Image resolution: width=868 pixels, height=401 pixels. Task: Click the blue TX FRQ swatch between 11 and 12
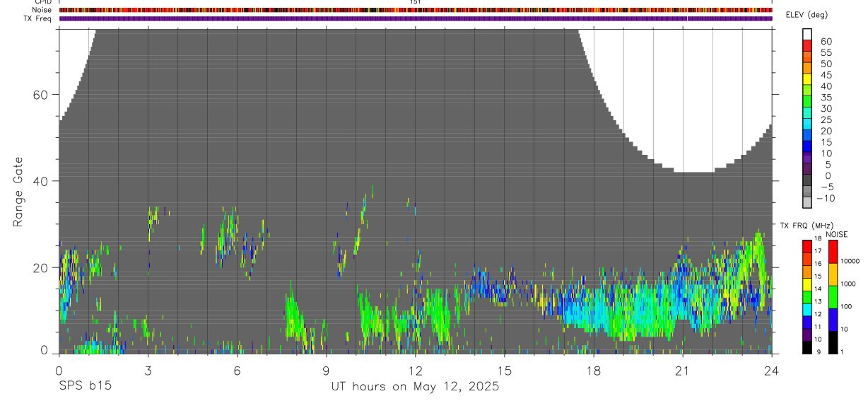(807, 322)
